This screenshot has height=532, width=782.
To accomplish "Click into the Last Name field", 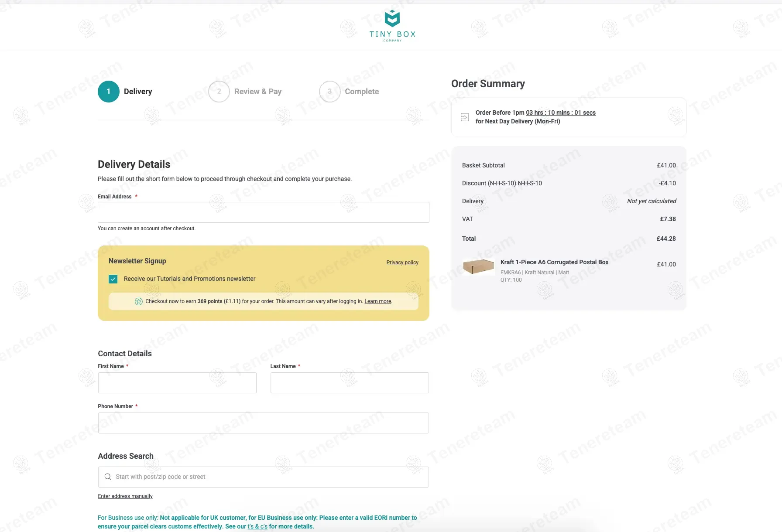I will pyautogui.click(x=350, y=383).
